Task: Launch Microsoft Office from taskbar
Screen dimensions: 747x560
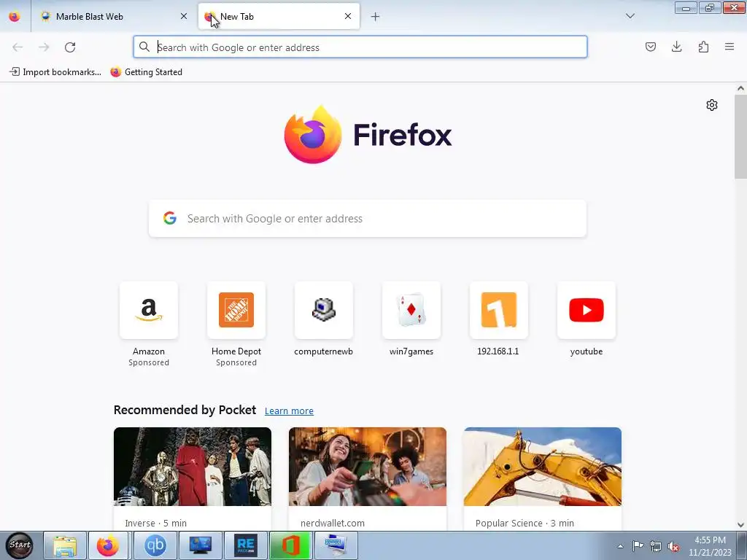Action: pos(290,545)
